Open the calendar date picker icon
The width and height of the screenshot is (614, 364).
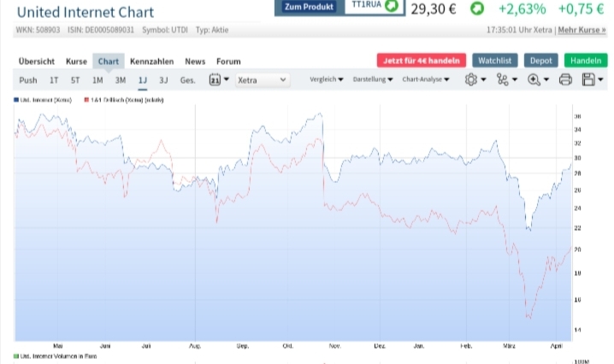tap(215, 80)
